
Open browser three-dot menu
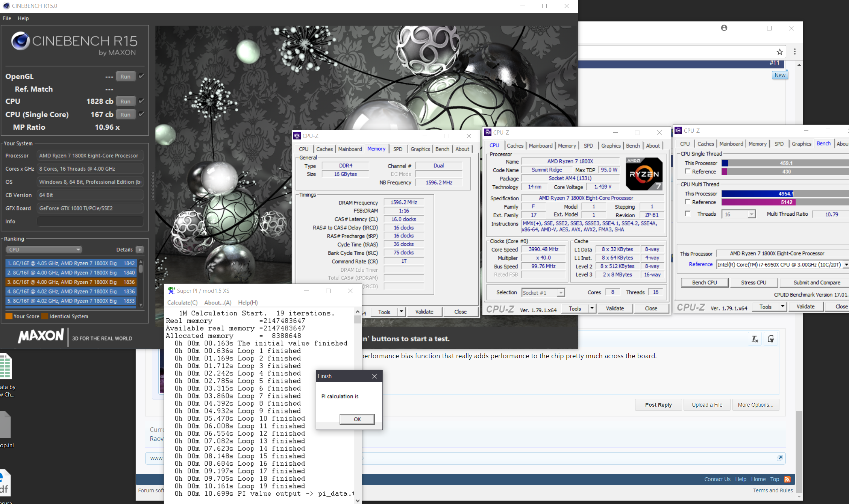pos(795,52)
